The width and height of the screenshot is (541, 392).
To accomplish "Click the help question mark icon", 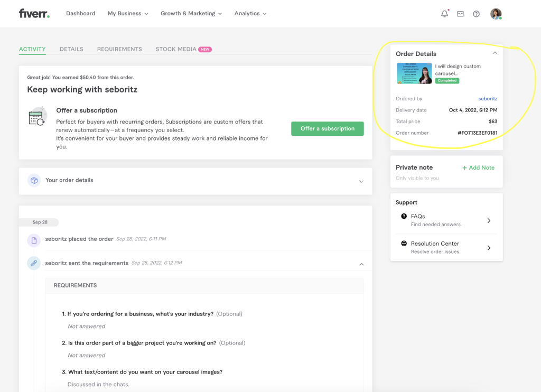I will 476,14.
